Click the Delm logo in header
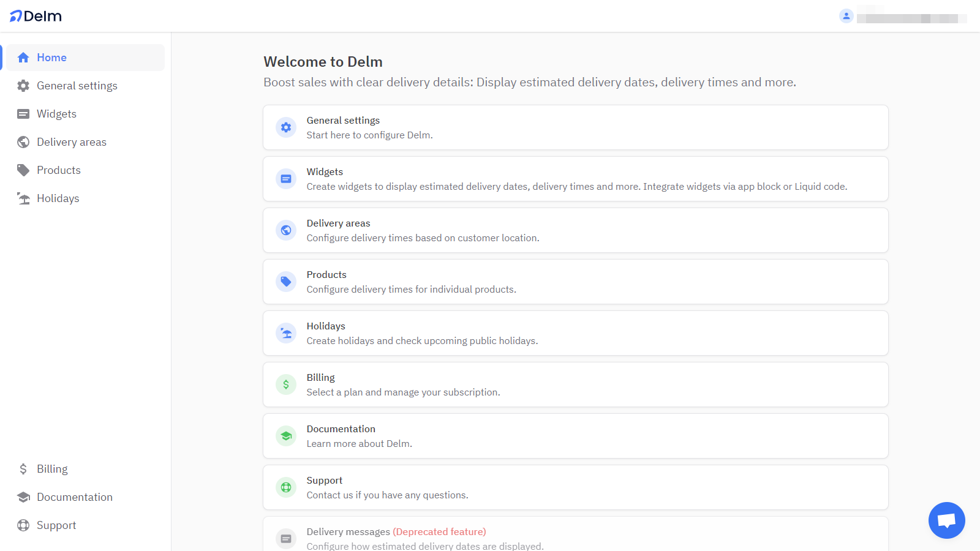Viewport: 980px width, 551px height. pos(36,16)
